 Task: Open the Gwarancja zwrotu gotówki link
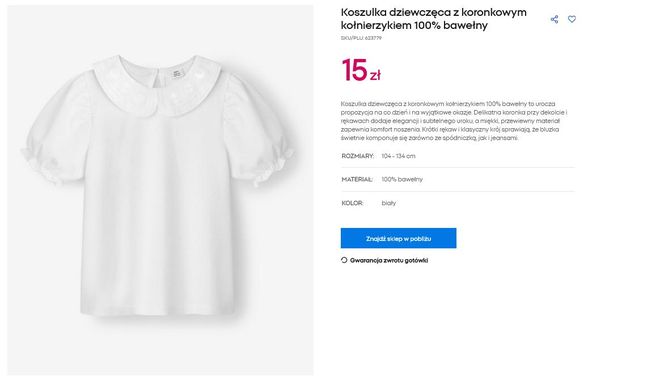389,260
